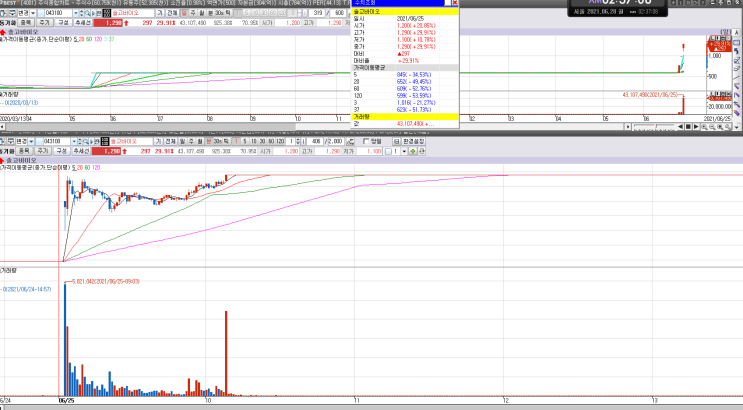Click the black grid icon in minute chart toolbar

click(x=105, y=141)
